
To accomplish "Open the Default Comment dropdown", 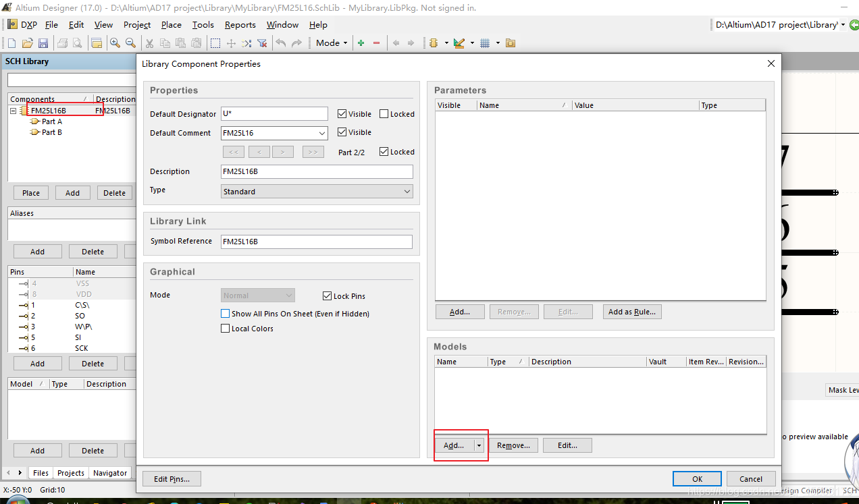I will (x=321, y=134).
